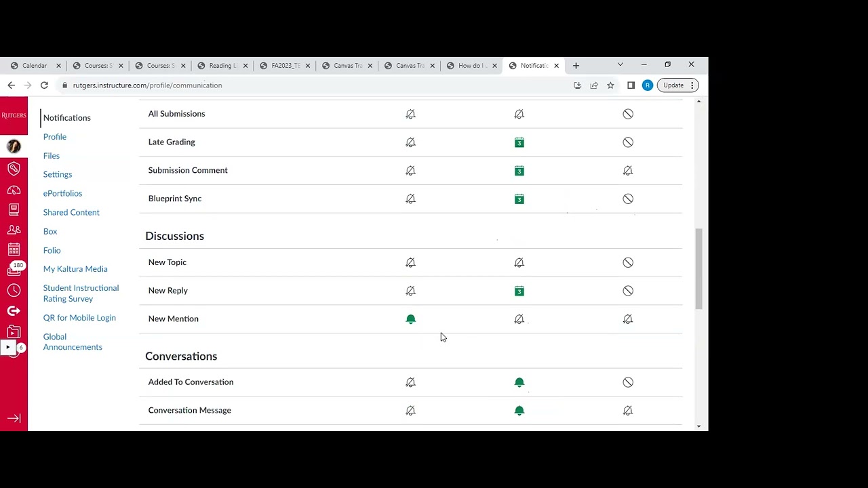Click the page vertical scrollbar thumb
The width and height of the screenshot is (868, 488).
click(x=698, y=269)
